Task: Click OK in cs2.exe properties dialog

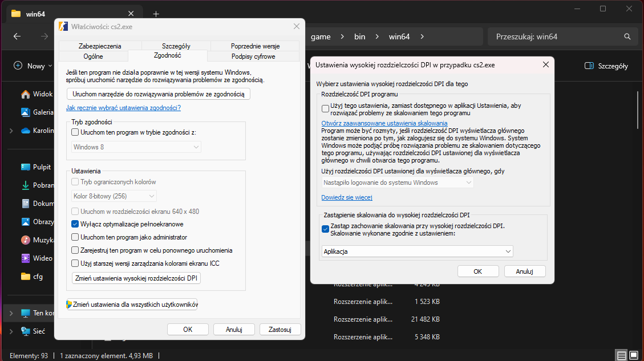Action: tap(188, 330)
